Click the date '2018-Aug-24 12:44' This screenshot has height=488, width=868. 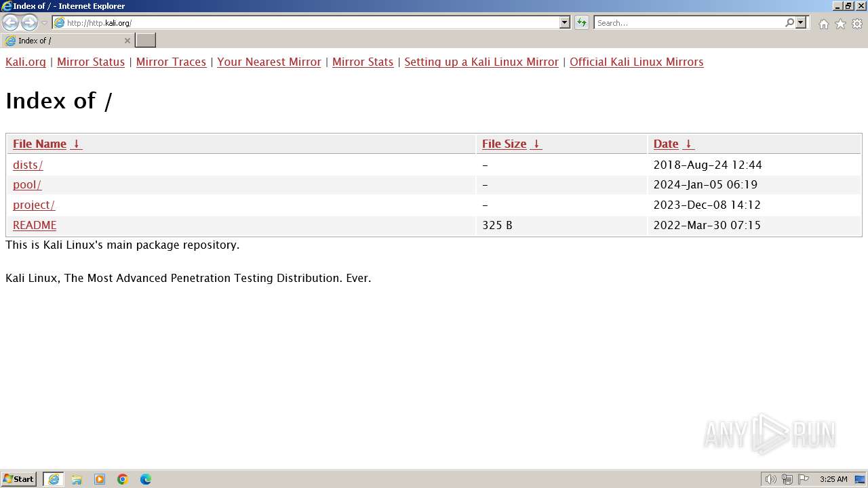(x=708, y=165)
